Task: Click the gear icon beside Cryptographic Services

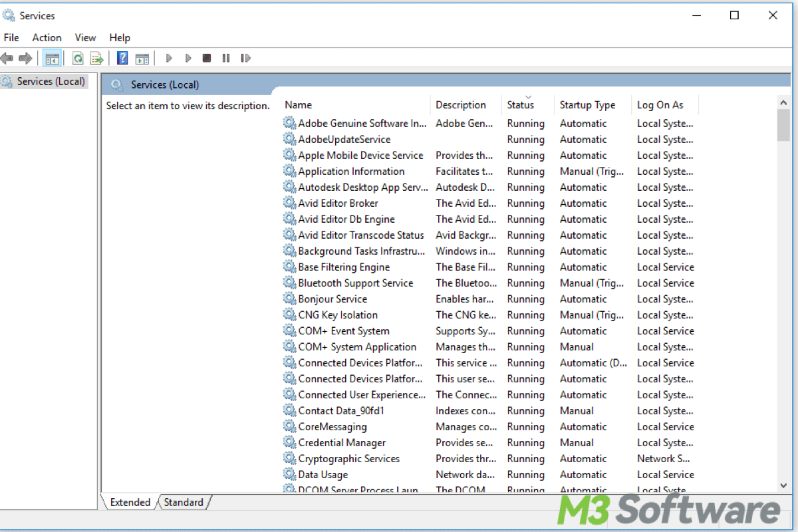Action: click(x=289, y=458)
